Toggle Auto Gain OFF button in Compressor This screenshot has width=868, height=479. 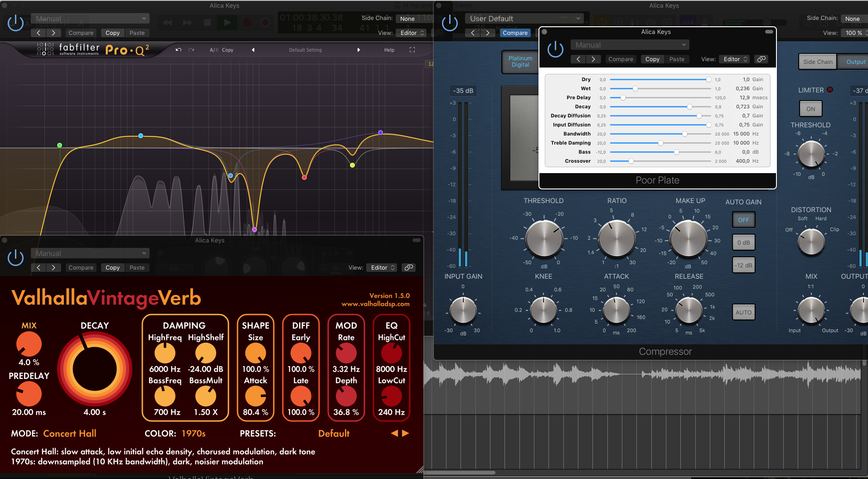[743, 220]
